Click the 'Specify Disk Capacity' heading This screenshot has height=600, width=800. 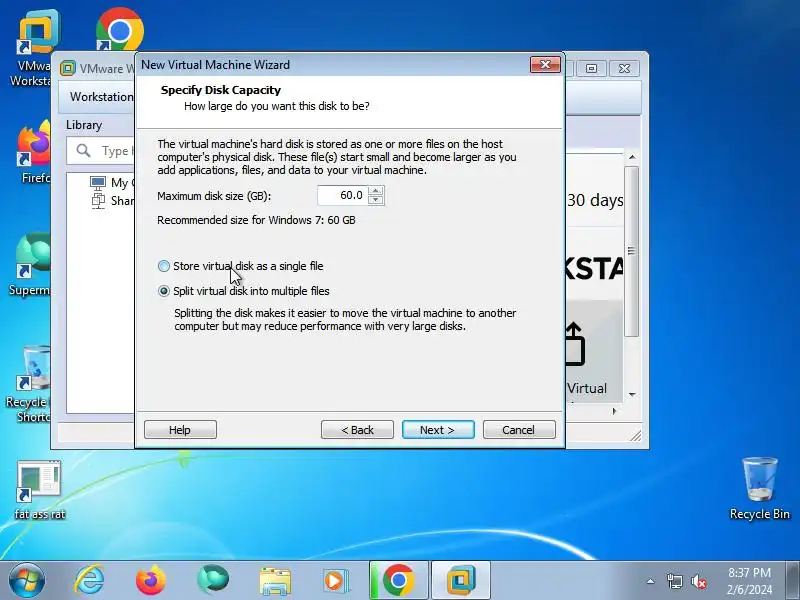tap(220, 90)
